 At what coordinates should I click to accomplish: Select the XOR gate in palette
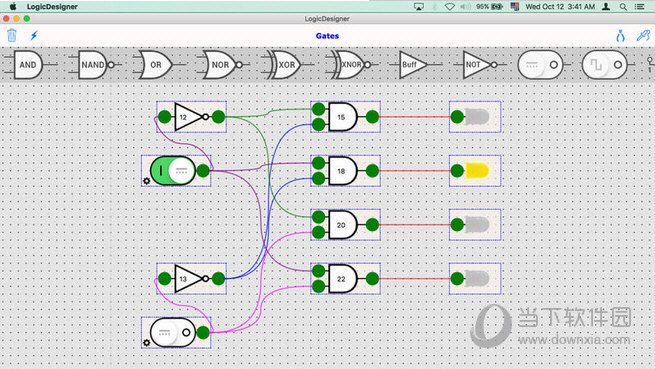tap(287, 65)
